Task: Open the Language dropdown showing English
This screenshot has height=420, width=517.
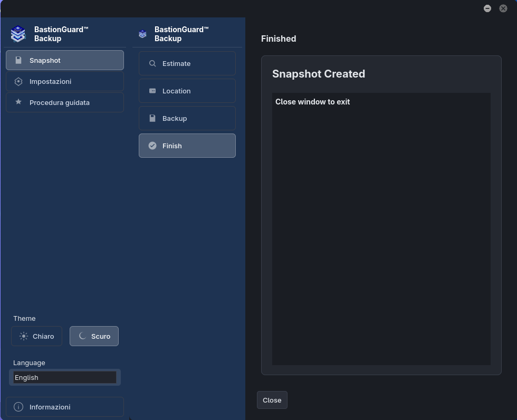Action: (x=64, y=377)
